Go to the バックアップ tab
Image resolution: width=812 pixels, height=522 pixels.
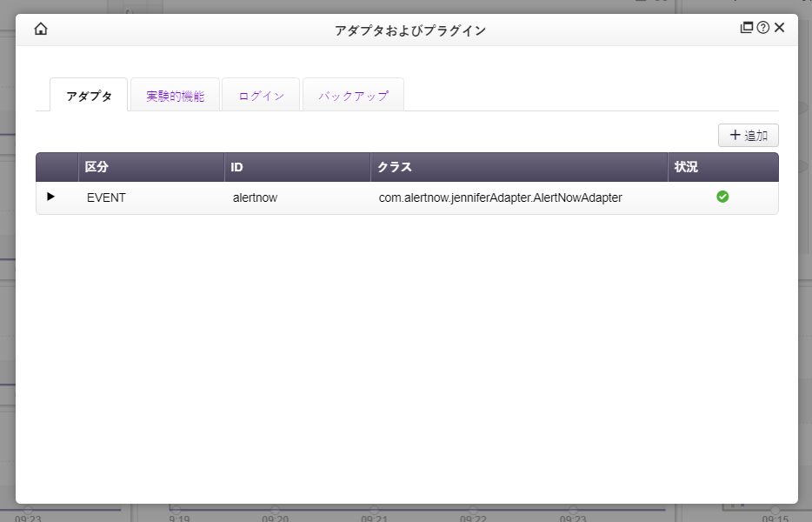(x=353, y=96)
